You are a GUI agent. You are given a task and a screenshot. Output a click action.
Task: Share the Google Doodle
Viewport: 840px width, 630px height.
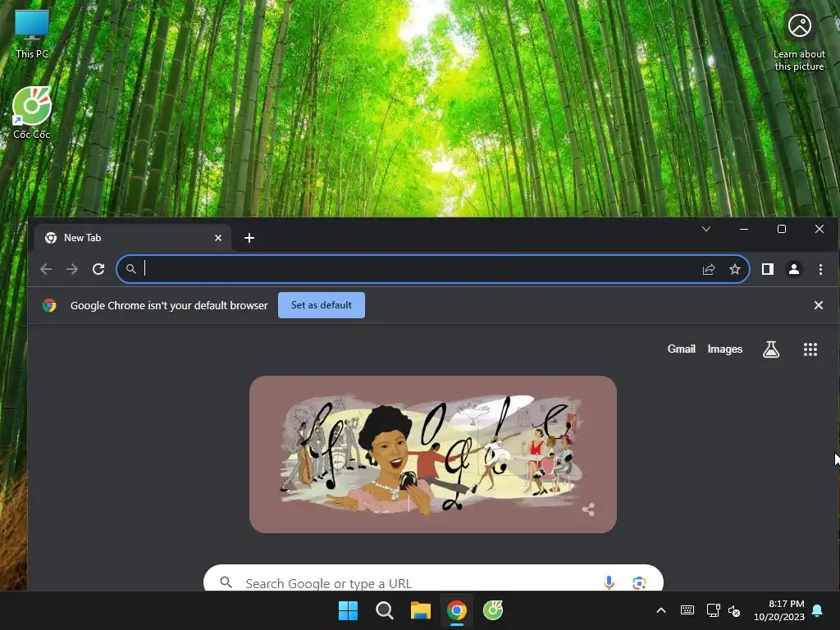pyautogui.click(x=588, y=509)
